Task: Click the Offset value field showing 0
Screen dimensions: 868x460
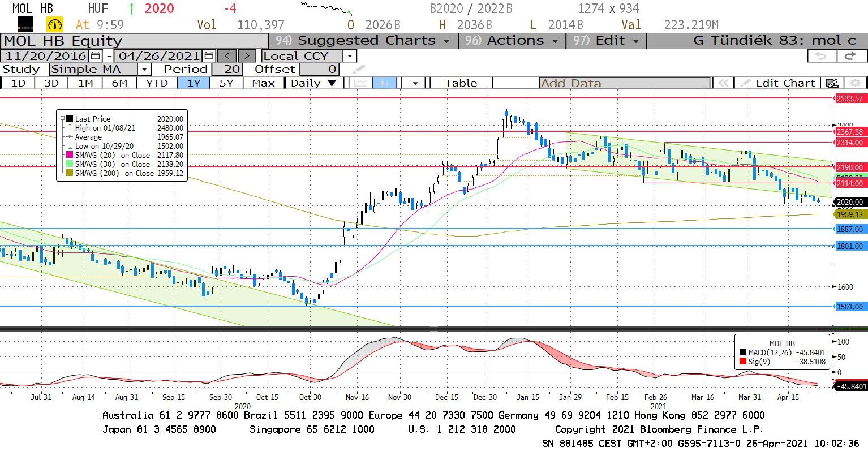Action: pos(320,70)
